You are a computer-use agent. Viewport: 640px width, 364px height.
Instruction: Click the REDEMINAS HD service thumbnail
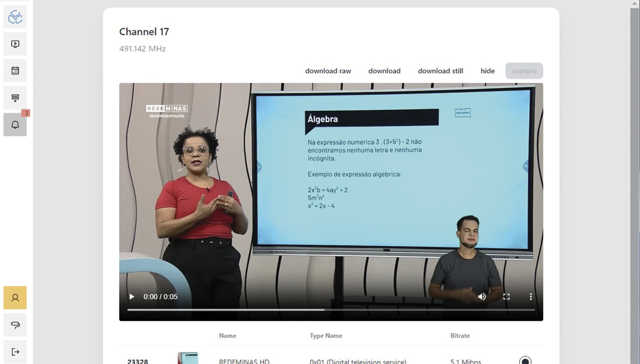pyautogui.click(x=188, y=358)
